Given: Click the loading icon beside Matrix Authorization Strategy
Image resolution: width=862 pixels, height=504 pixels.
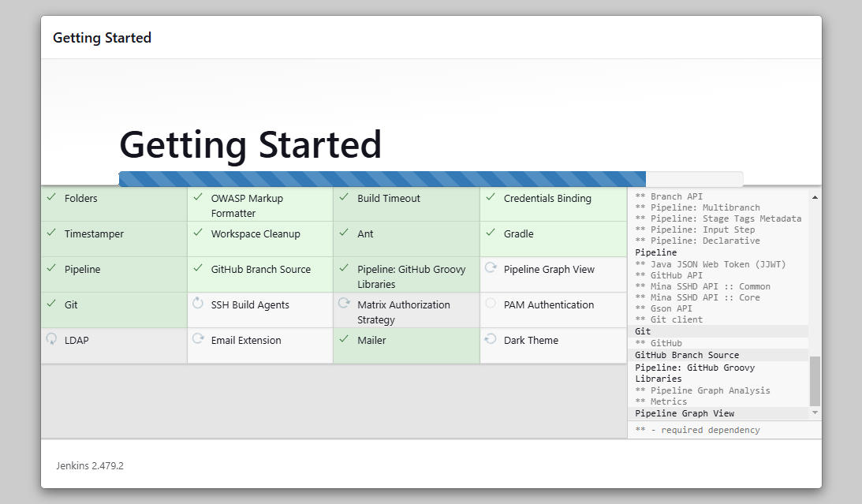Looking at the screenshot, I should [344, 304].
